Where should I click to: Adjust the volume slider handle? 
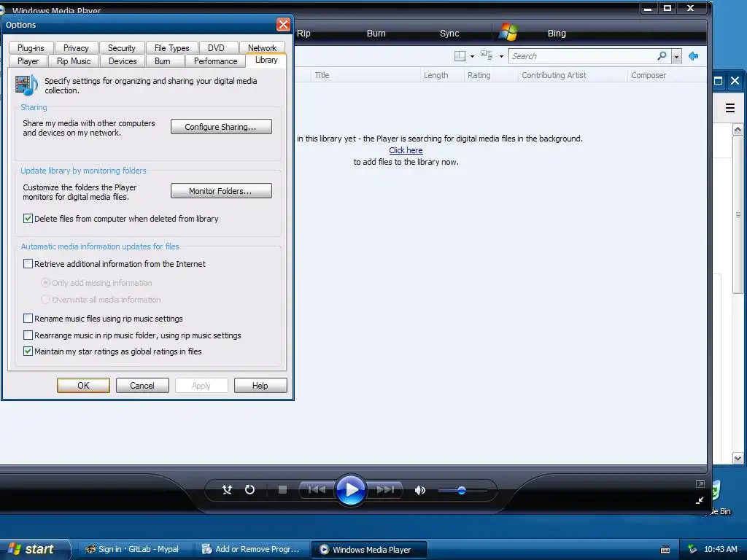click(461, 490)
